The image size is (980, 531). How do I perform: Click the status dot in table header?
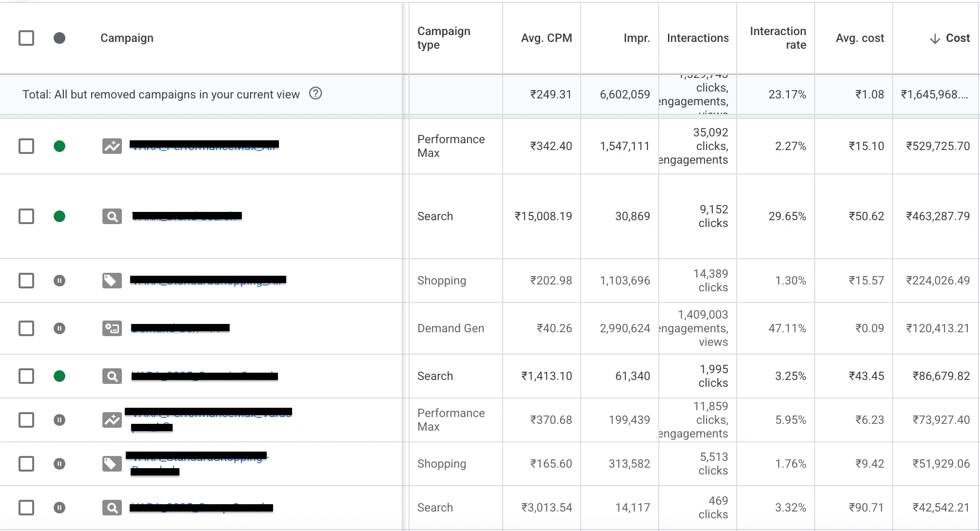click(59, 38)
